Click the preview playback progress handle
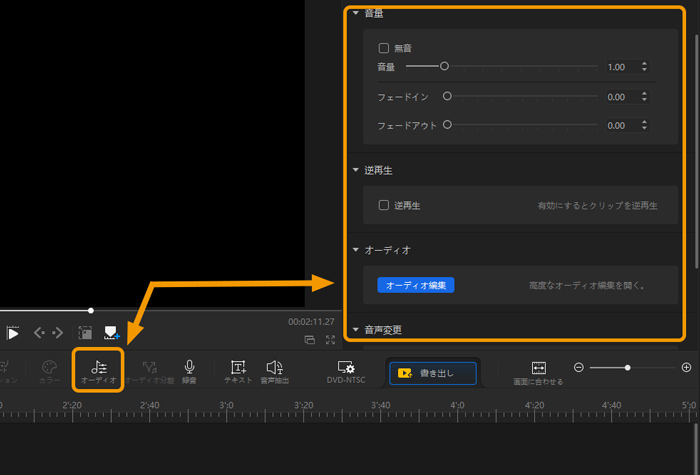700x475 pixels. [91, 310]
